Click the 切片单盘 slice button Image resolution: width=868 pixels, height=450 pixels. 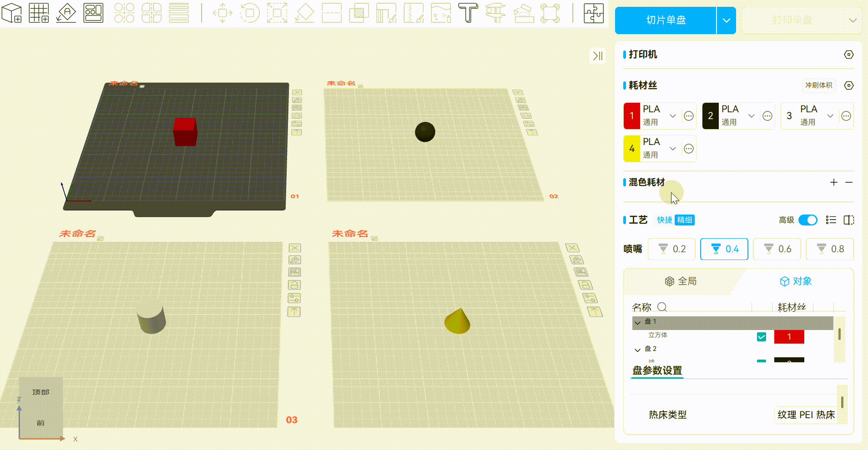[x=666, y=20]
